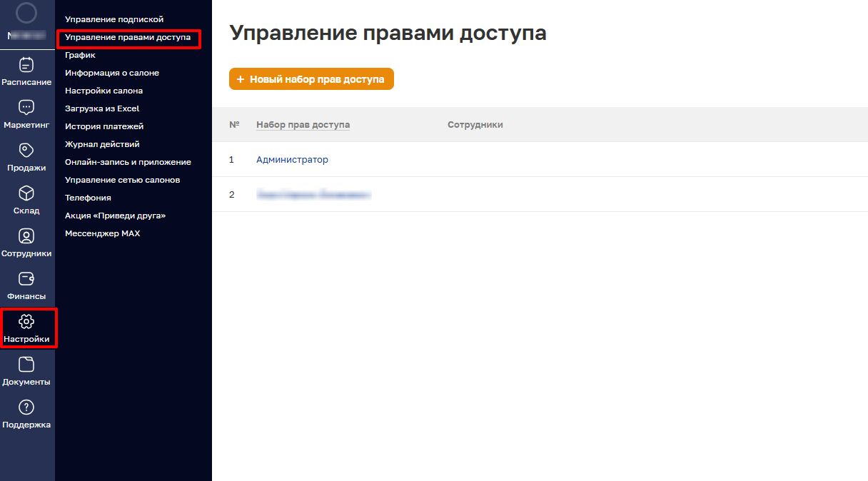
Task: Open the Настройки gear icon
Action: click(26, 322)
